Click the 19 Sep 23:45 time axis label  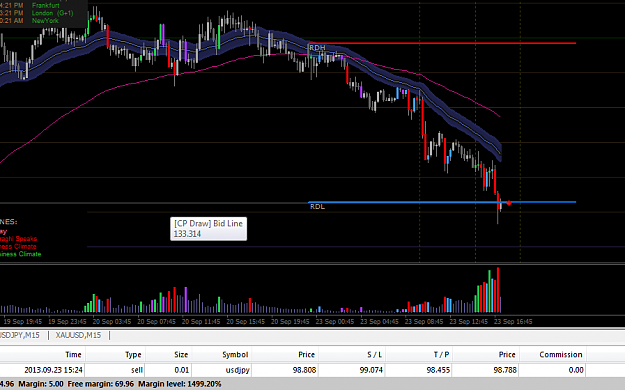[x=67, y=321]
